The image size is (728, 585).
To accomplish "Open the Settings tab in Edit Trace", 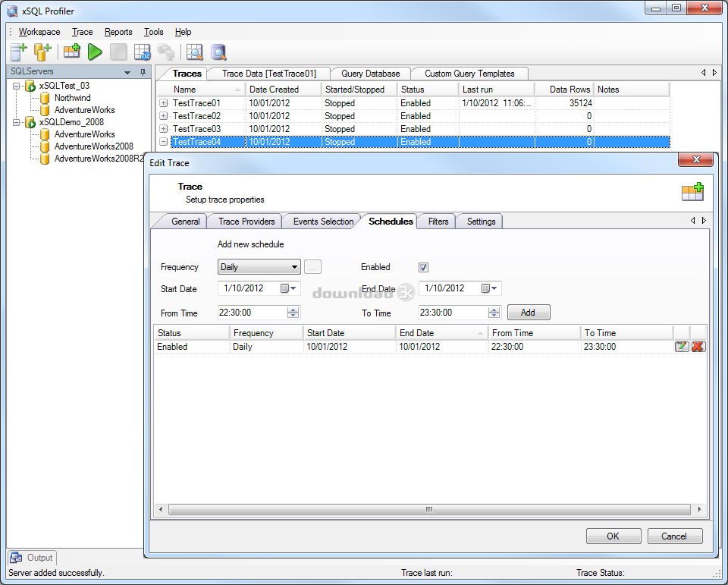I will tap(481, 222).
